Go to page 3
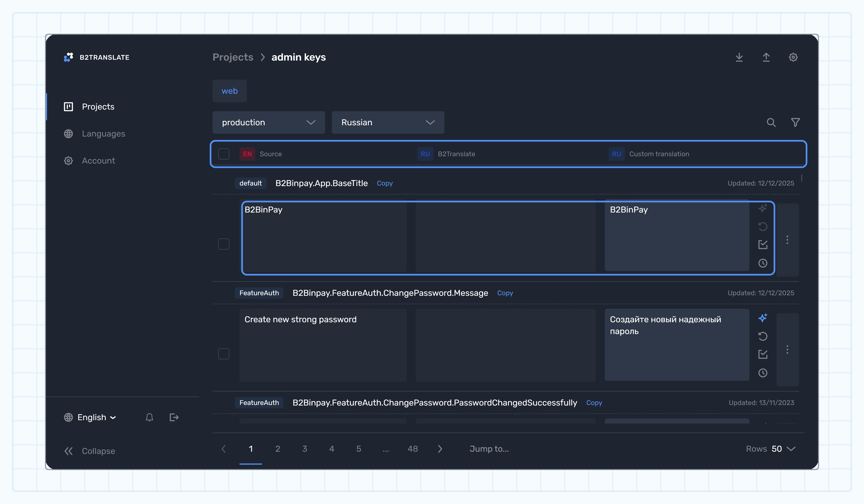864x504 pixels. [305, 449]
